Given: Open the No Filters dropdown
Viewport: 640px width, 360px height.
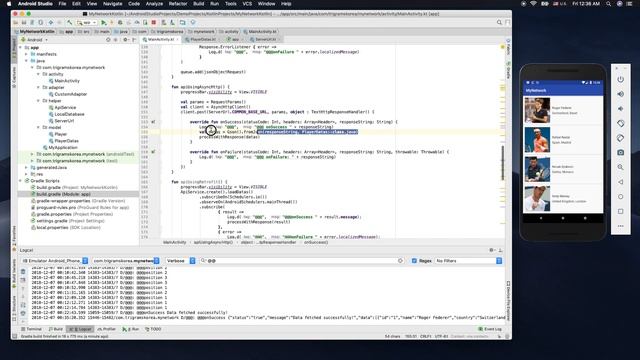Looking at the screenshot, I should [469, 260].
